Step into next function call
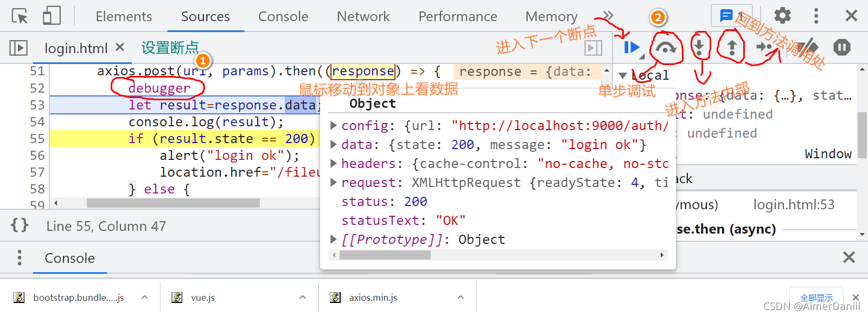 [700, 48]
